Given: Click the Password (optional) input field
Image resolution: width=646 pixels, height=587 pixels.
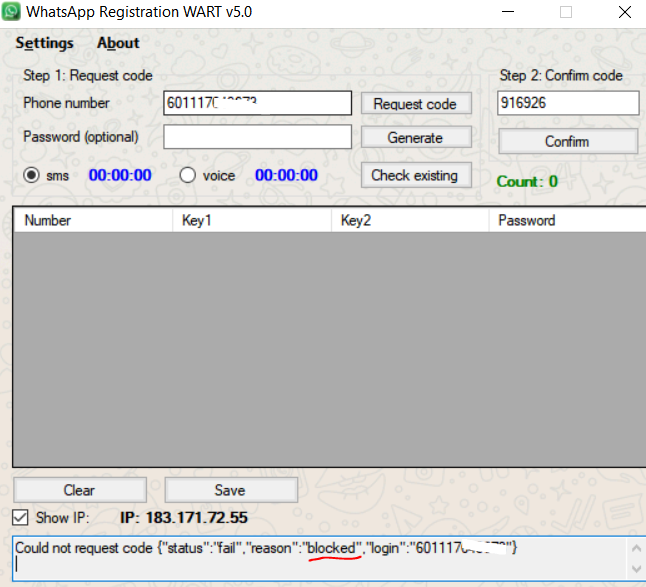Looking at the screenshot, I should coord(257,137).
